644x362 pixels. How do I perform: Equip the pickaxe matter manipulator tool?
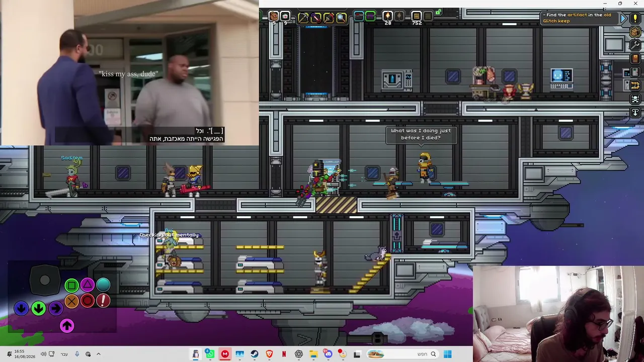(x=303, y=18)
